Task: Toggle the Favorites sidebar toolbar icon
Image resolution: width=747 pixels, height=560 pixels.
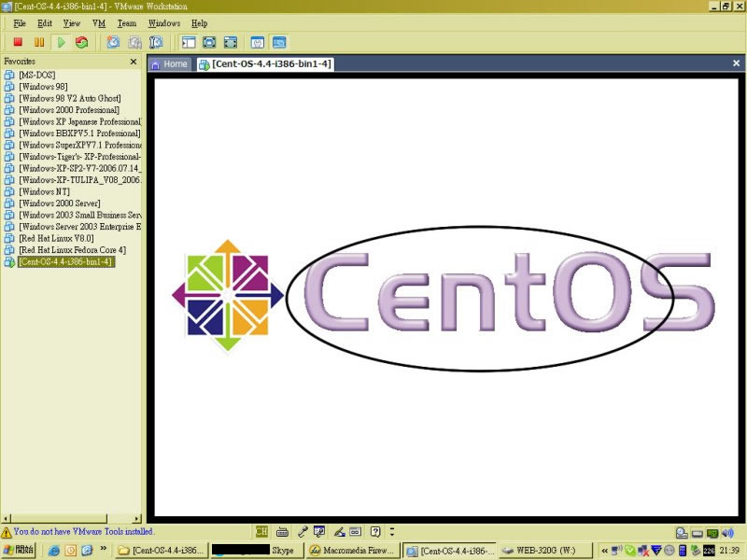Action: 189,42
